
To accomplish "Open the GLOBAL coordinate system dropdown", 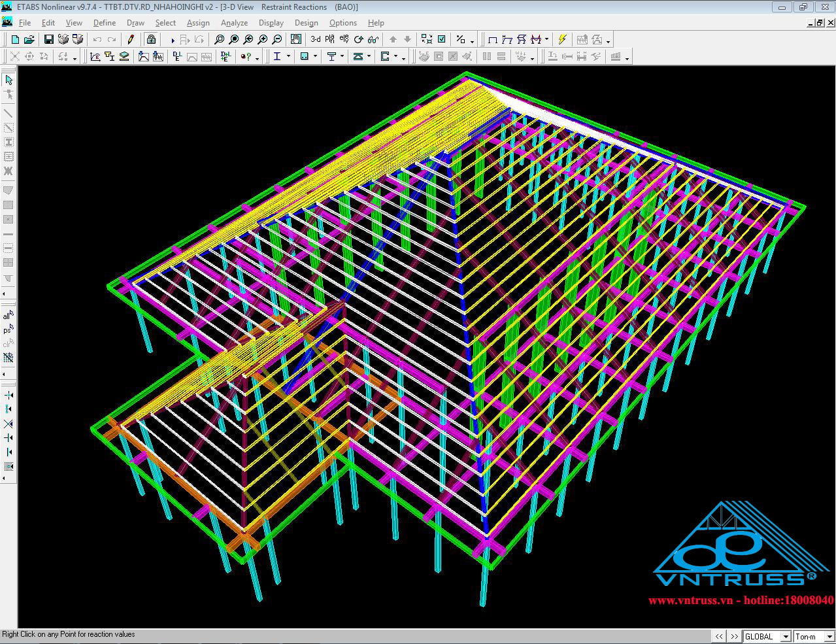I will point(766,636).
